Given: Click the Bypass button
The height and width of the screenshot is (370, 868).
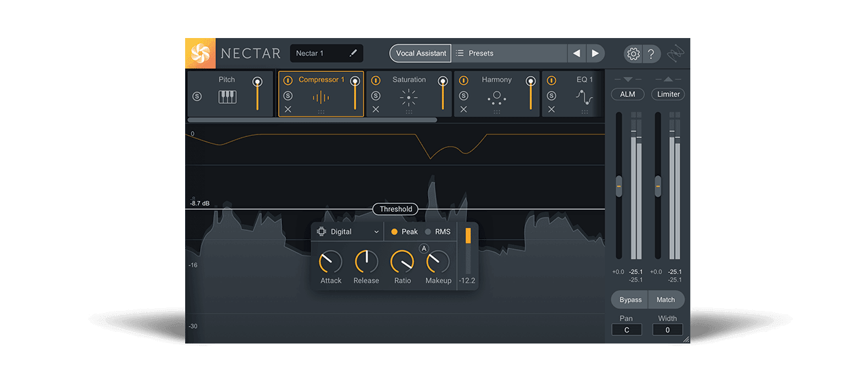Looking at the screenshot, I should tap(630, 299).
